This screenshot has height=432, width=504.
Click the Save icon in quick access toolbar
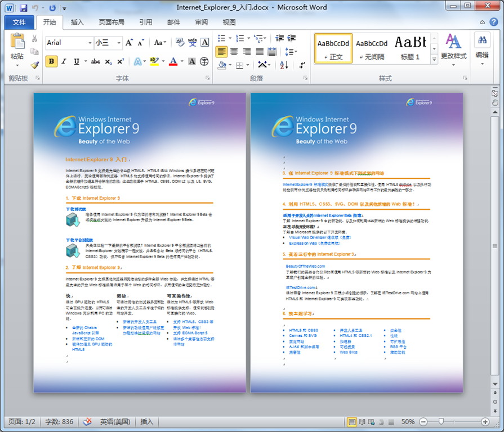point(23,8)
